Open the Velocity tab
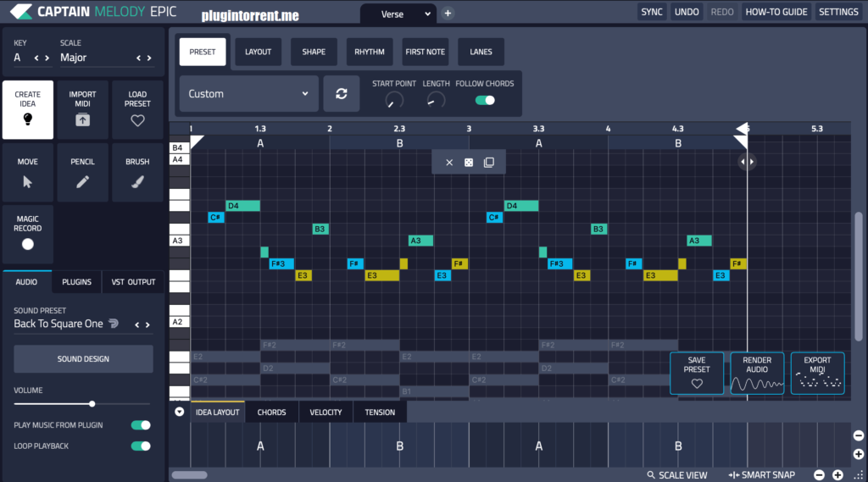The width and height of the screenshot is (868, 482). tap(325, 413)
